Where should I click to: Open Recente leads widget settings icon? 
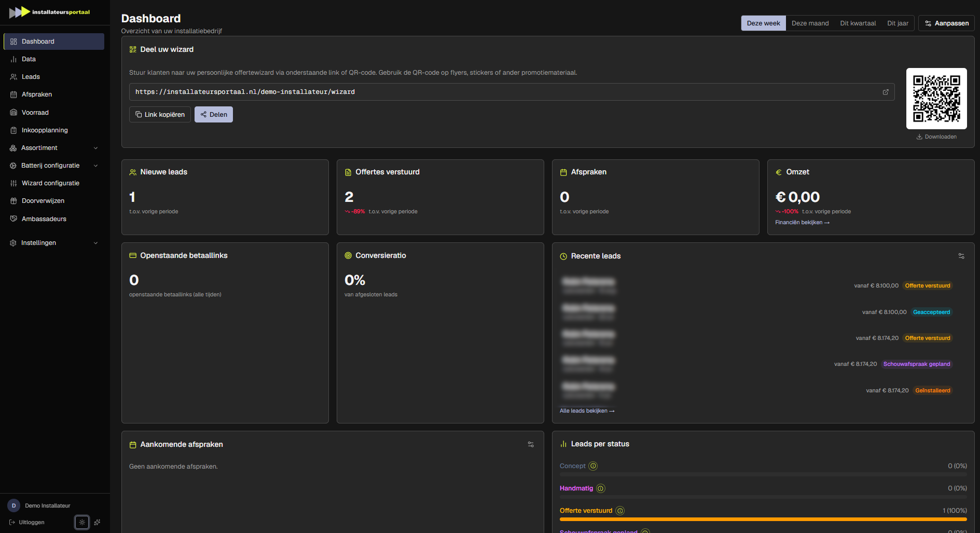coord(961,256)
